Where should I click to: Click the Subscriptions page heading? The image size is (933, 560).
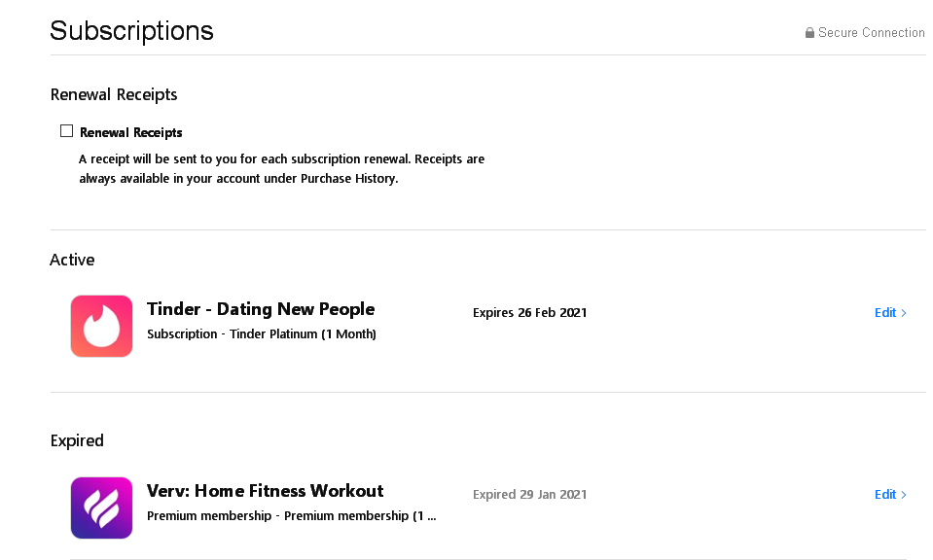(131, 30)
